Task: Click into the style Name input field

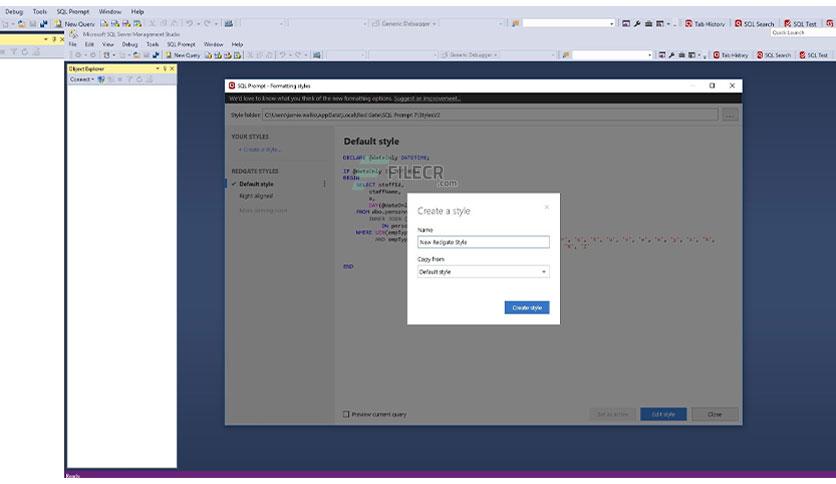Action: [483, 242]
